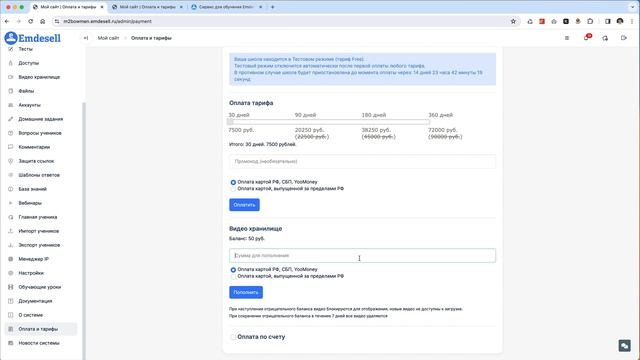The image size is (640, 360).
Task: Click the Пополнить button
Action: coord(246,292)
